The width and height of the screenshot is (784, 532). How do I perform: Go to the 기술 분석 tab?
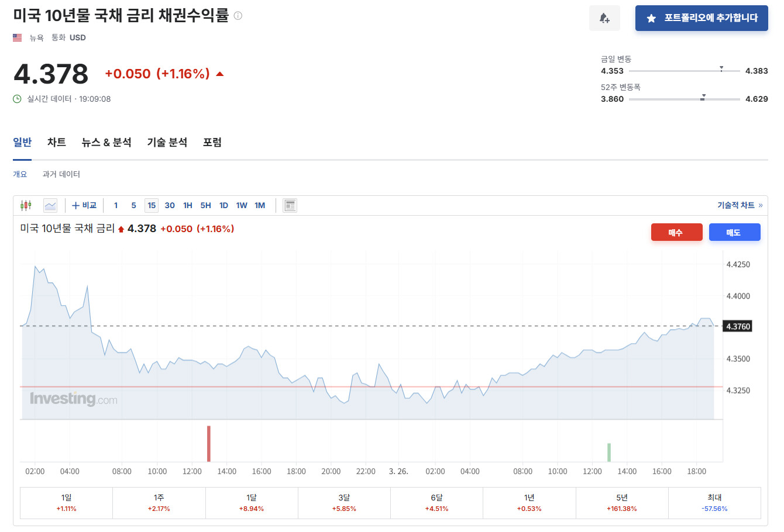click(x=167, y=142)
